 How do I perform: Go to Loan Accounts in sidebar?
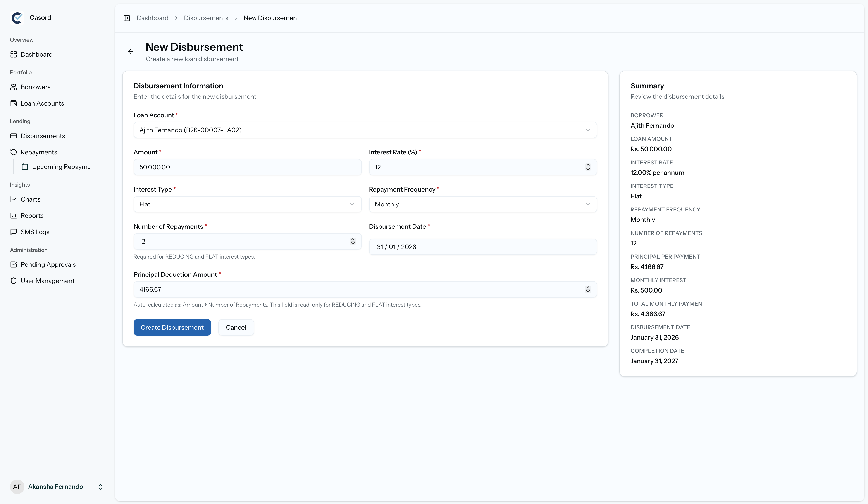[x=42, y=103]
